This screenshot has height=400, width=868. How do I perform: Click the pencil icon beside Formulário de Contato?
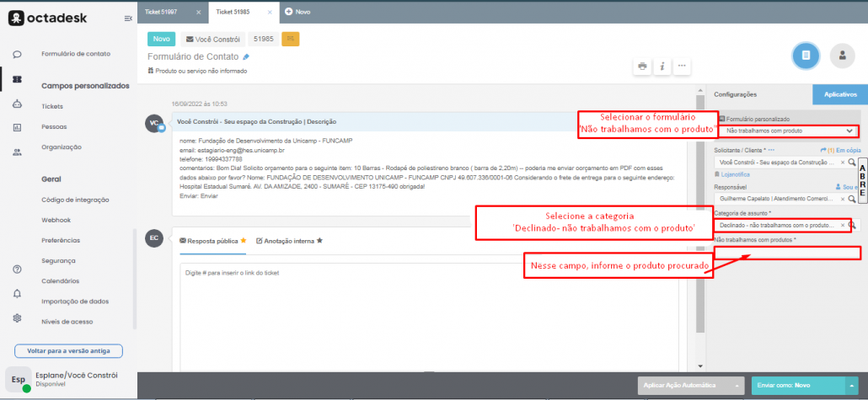click(x=246, y=57)
